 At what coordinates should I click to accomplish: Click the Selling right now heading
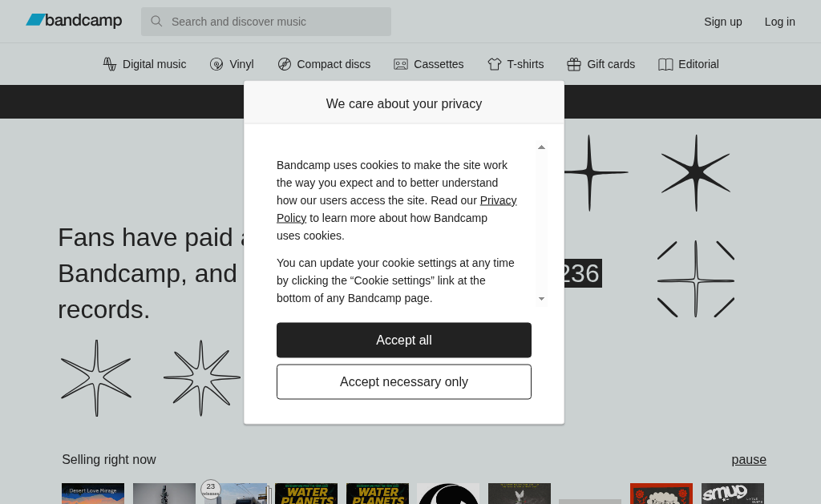click(x=109, y=459)
